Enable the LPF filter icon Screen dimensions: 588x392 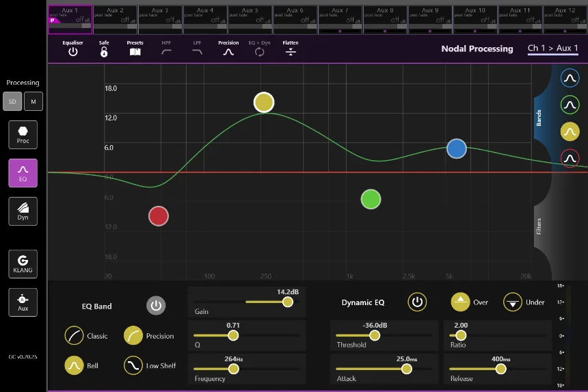pos(197,52)
